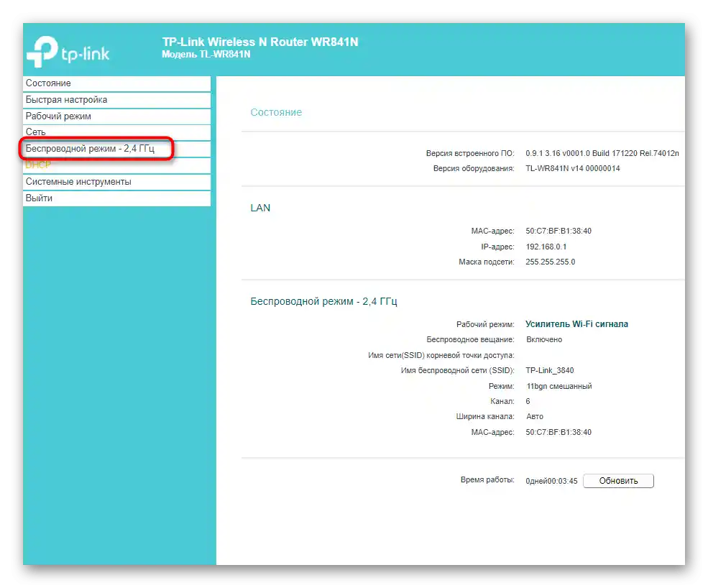Image resolution: width=708 pixels, height=588 pixels.
Task: Click the Версия оборудования label
Action: tap(474, 168)
